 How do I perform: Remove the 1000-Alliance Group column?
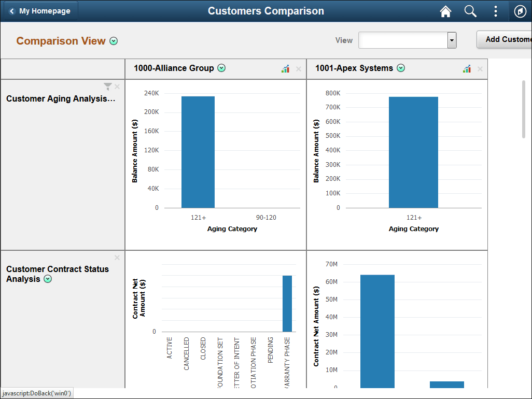tap(298, 68)
